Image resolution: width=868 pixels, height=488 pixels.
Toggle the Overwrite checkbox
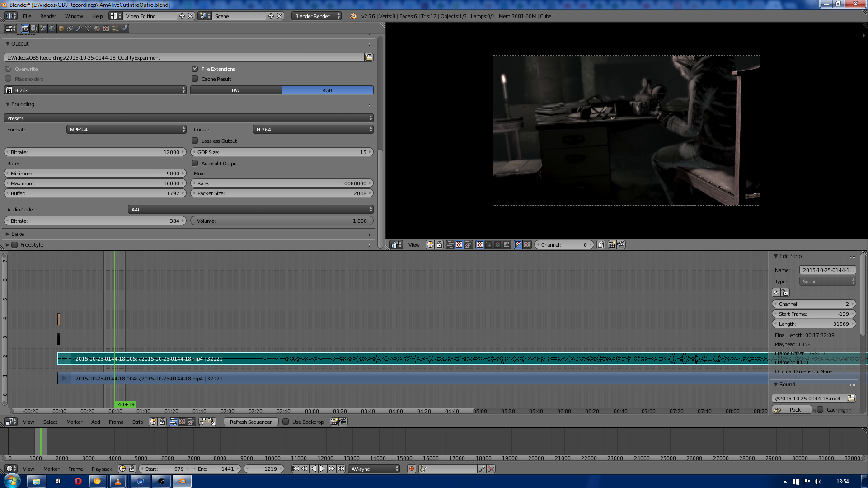[x=9, y=69]
